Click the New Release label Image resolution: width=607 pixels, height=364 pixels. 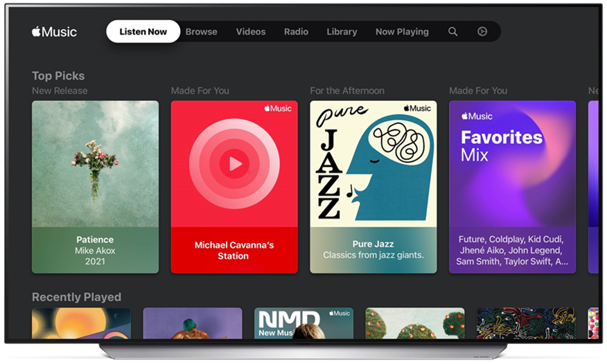(60, 91)
